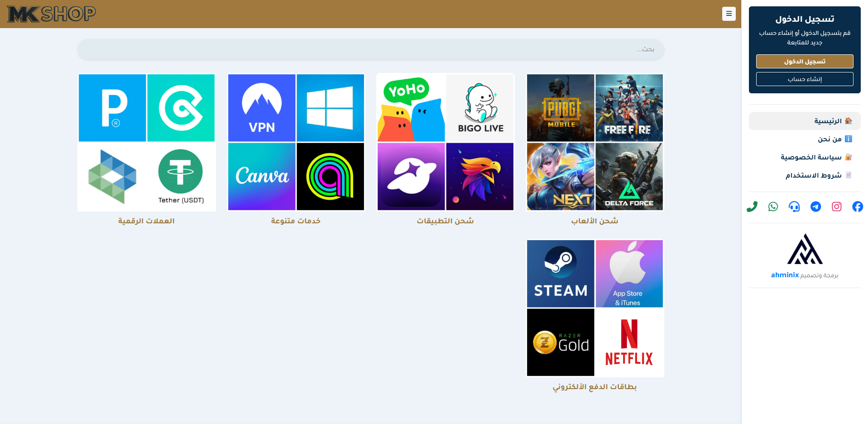Toggle the hamburger menu button
Screen dimensions: 868x424
(x=729, y=14)
